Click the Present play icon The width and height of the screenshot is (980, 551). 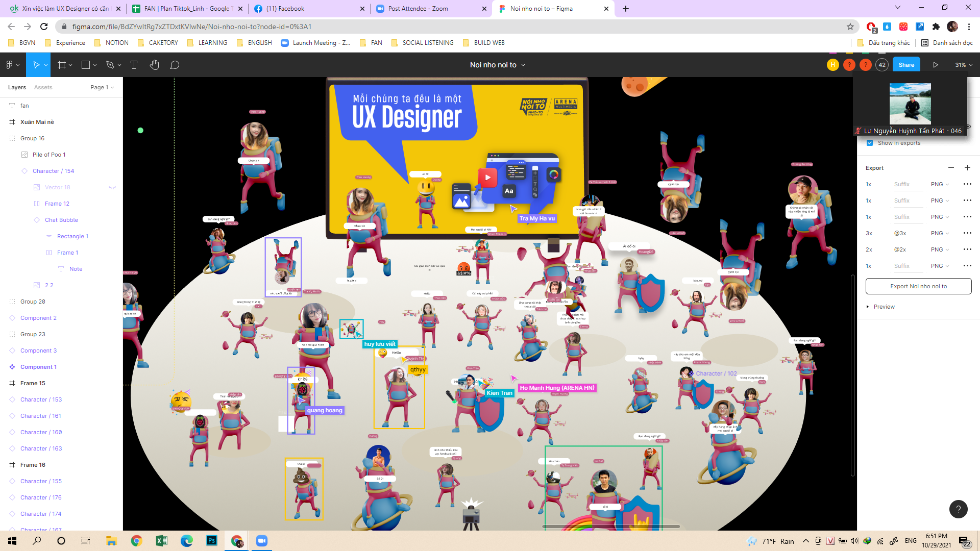935,65
